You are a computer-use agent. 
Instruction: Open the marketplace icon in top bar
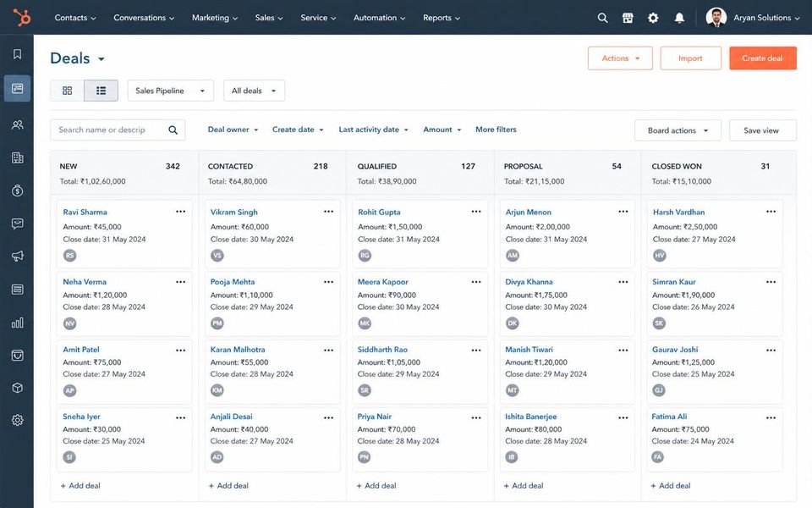[x=628, y=18]
